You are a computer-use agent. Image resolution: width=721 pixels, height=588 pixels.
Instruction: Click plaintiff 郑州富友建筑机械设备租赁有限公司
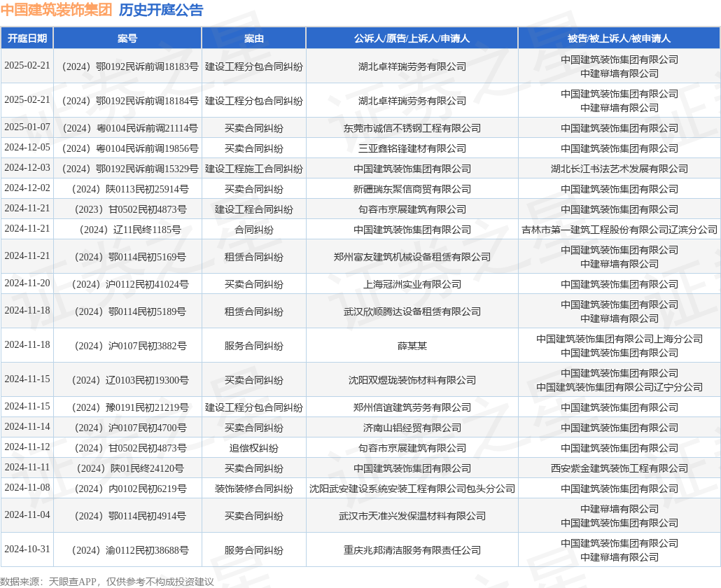point(412,257)
